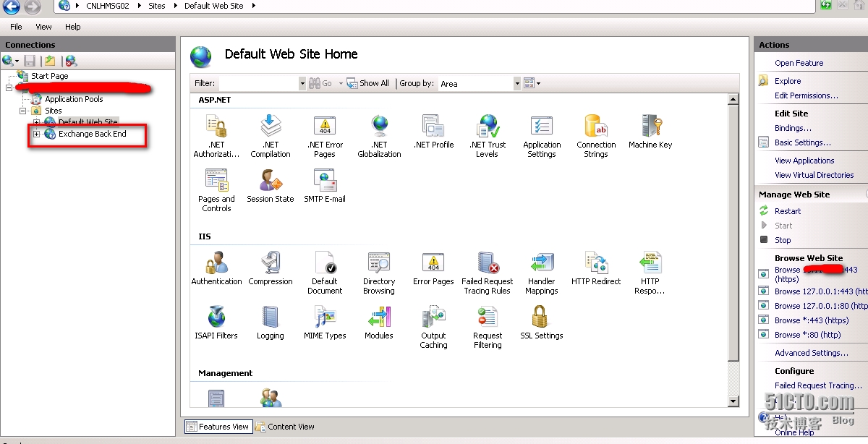
Task: Expand the Default Web Site node
Action: (36, 122)
